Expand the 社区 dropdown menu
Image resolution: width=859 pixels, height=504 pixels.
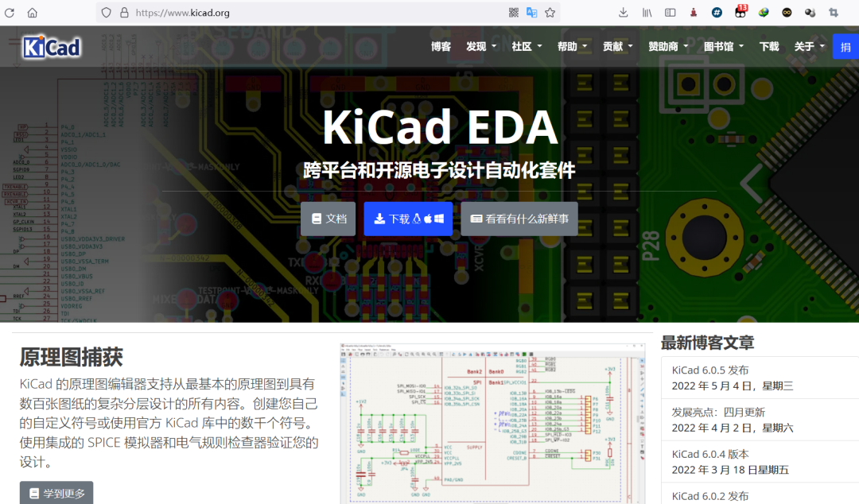pyautogui.click(x=527, y=47)
